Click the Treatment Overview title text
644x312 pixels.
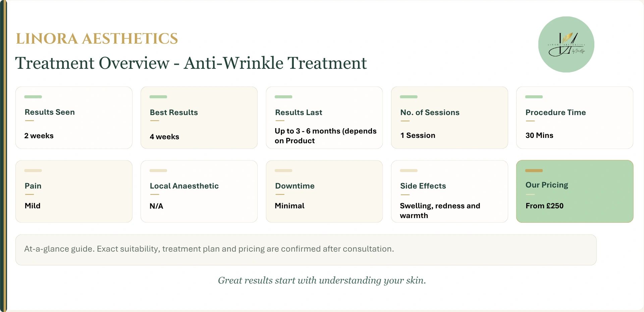pyautogui.click(x=191, y=63)
